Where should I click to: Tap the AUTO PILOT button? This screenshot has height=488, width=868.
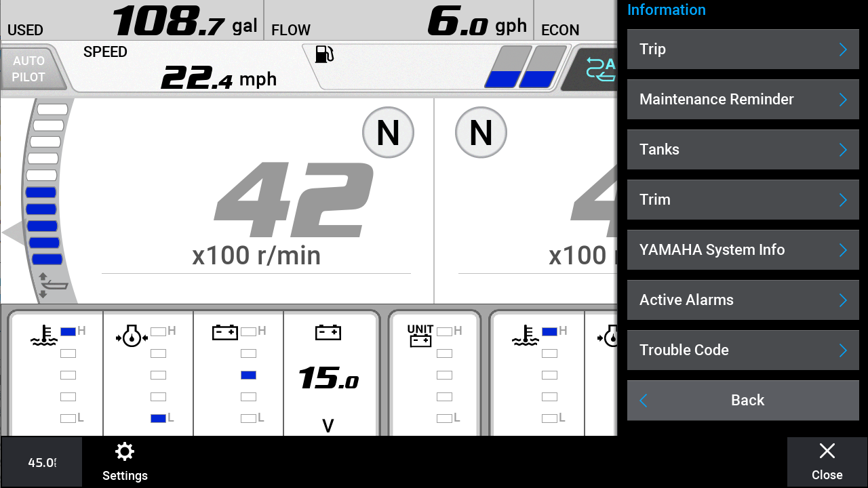click(31, 68)
